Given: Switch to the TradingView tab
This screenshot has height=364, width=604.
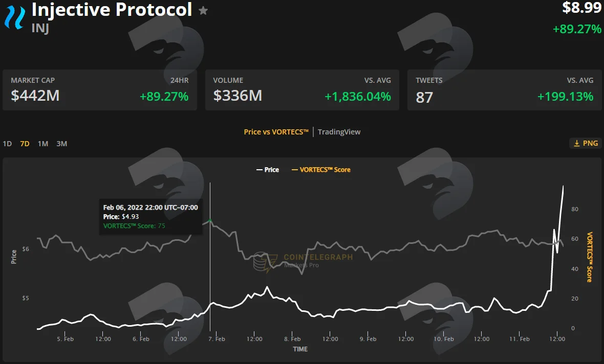Looking at the screenshot, I should (339, 131).
